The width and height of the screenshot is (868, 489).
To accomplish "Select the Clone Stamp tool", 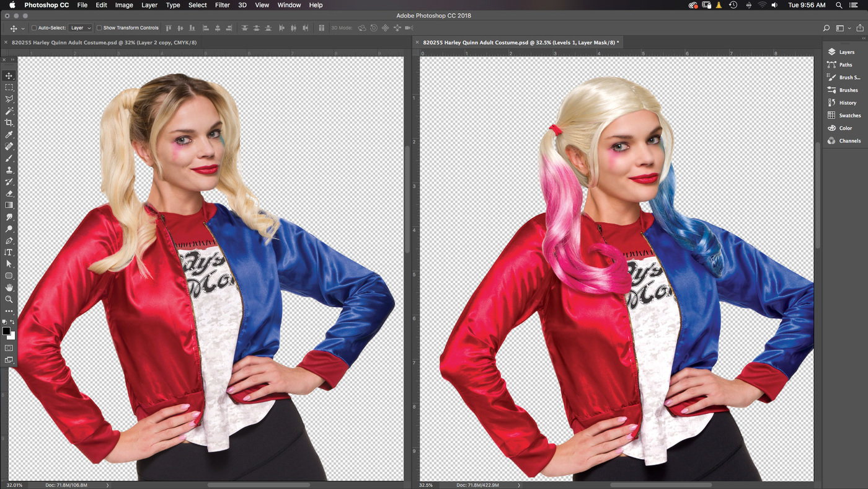I will coord(9,170).
